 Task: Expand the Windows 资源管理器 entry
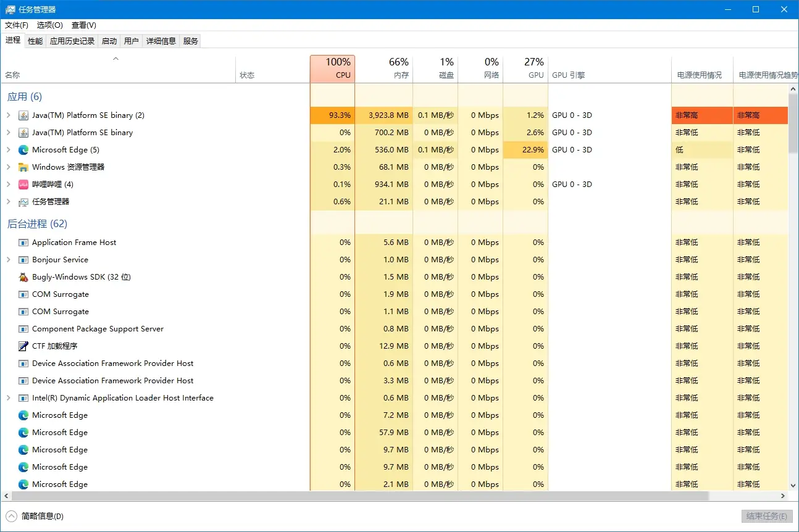point(9,167)
